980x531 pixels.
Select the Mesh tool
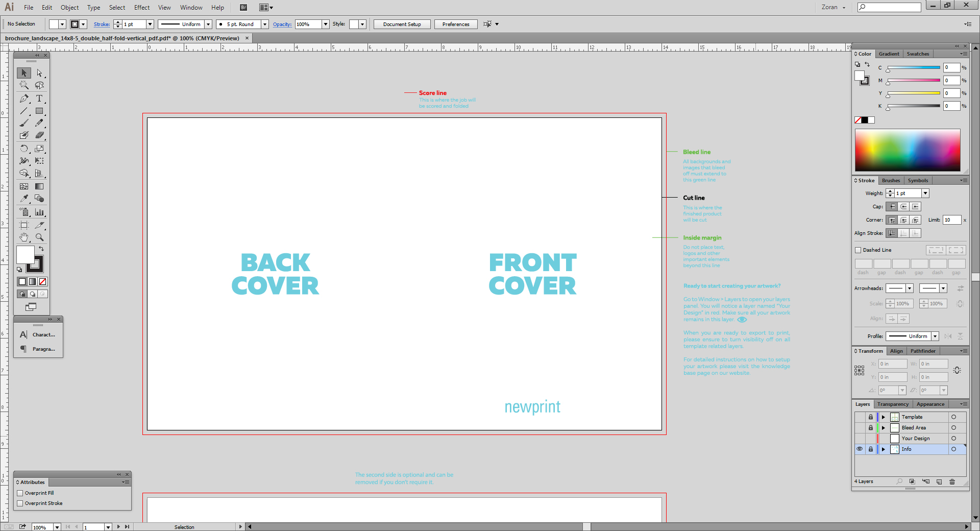coord(23,186)
